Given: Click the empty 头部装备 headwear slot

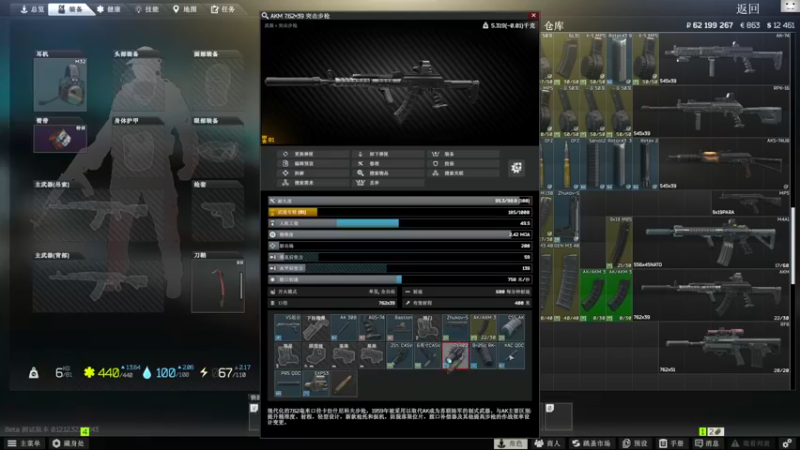Looking at the screenshot, I should pyautogui.click(x=138, y=85).
